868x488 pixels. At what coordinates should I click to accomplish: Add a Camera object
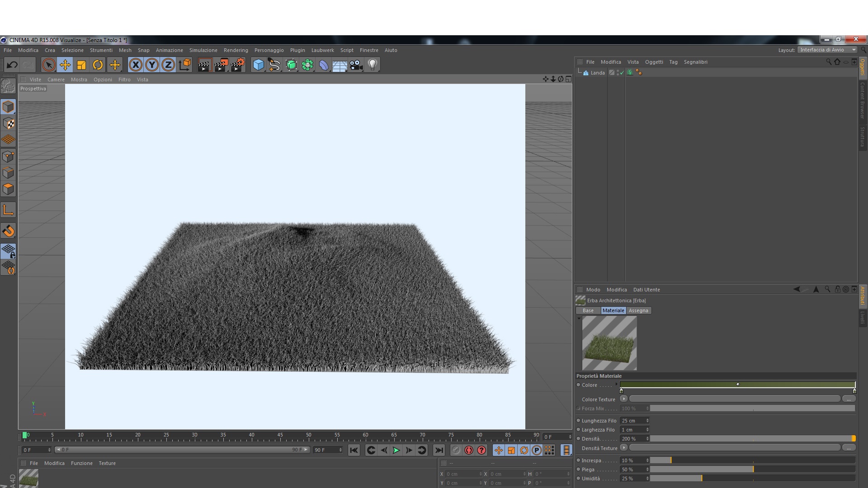(356, 65)
